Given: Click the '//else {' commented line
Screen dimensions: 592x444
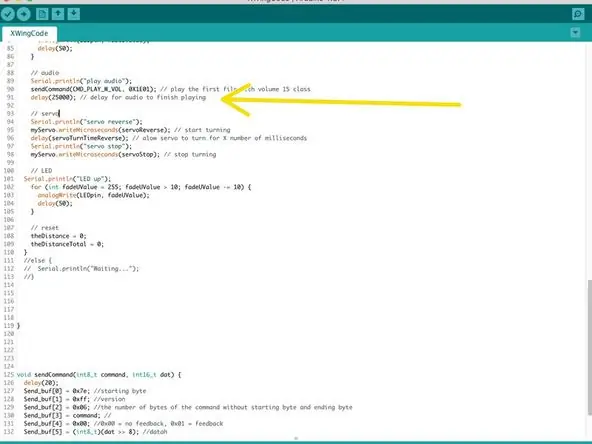Looking at the screenshot, I should 38,261.
